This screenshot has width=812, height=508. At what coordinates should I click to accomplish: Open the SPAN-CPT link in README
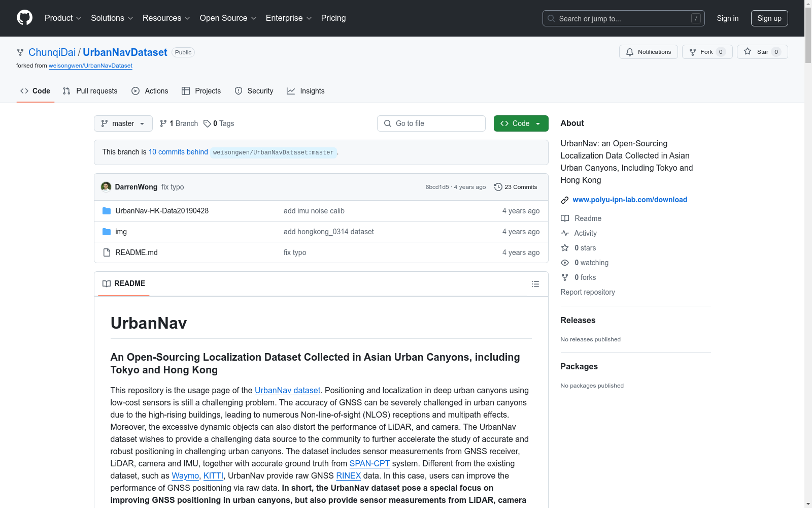(369, 463)
